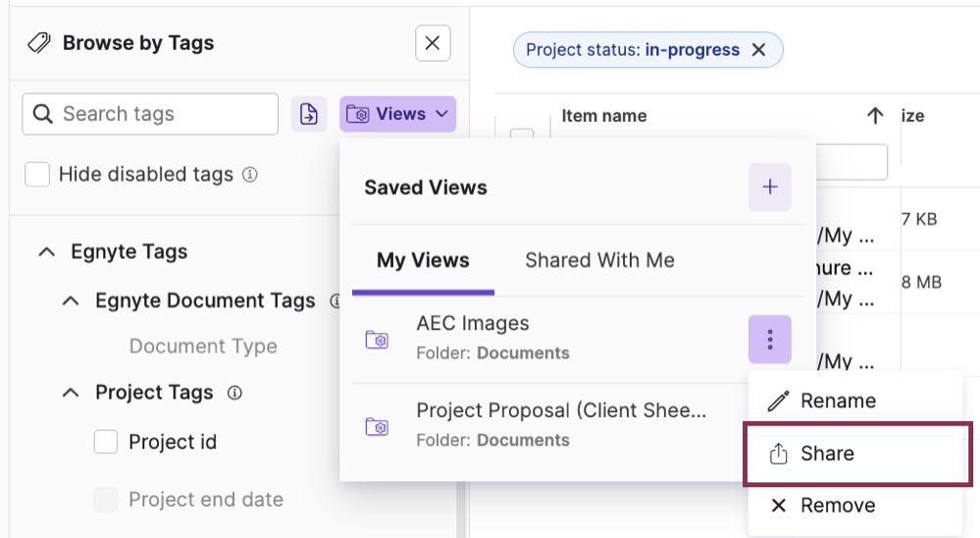Collapse the Project Tags group
980x538 pixels.
click(x=72, y=393)
